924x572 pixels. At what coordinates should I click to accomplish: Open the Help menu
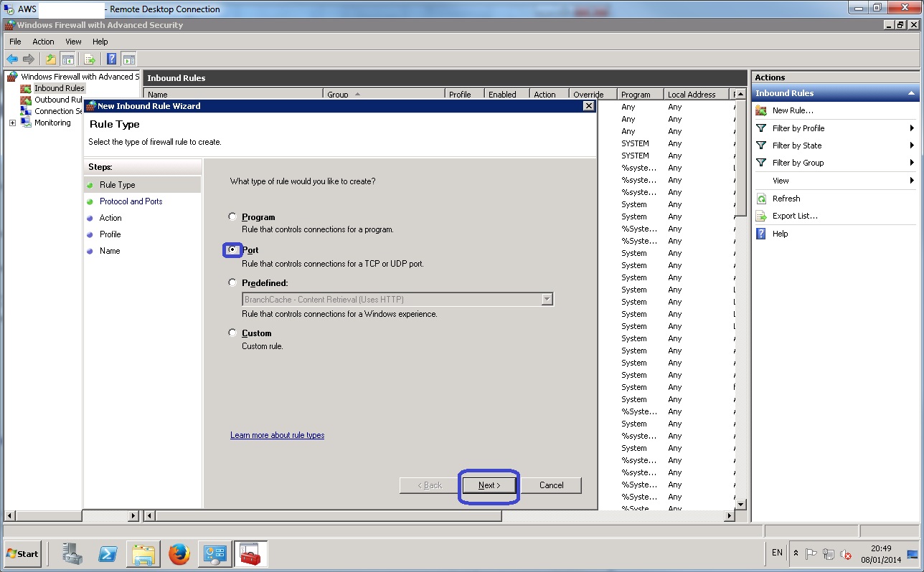[x=100, y=42]
